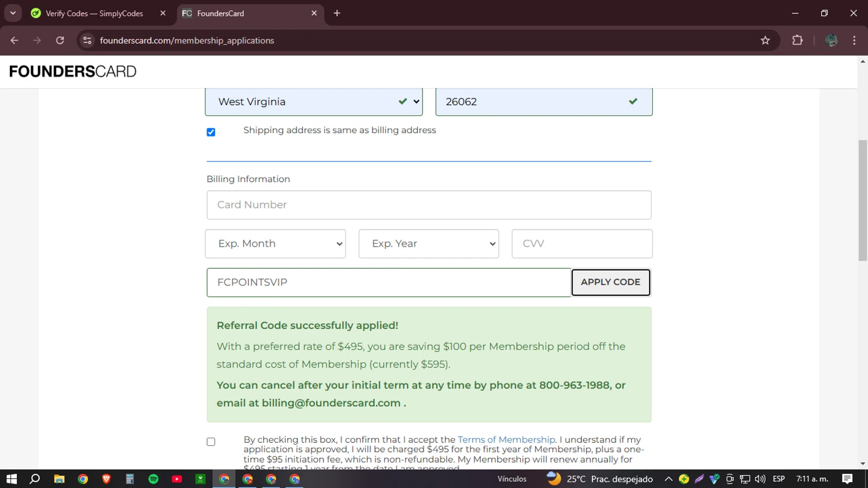Close the Verify Codes SimplyCodes tab
The height and width of the screenshot is (488, 868).
pyautogui.click(x=163, y=13)
